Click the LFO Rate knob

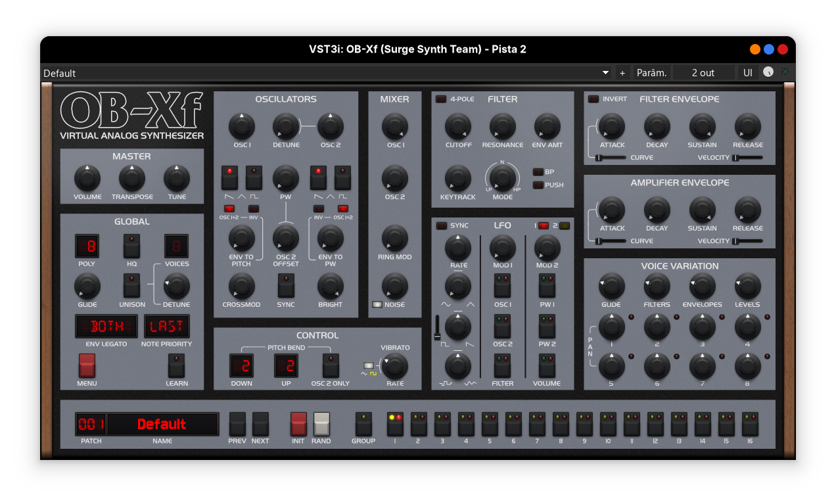[458, 248]
